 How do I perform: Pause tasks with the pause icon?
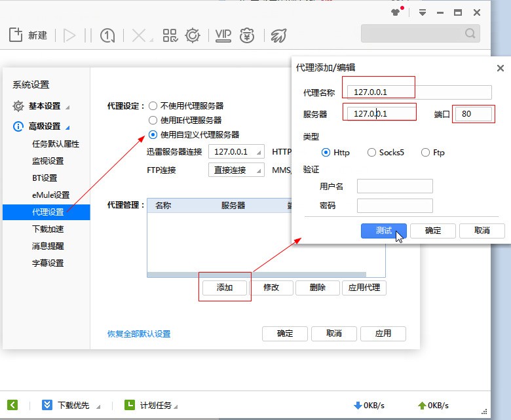pos(88,35)
